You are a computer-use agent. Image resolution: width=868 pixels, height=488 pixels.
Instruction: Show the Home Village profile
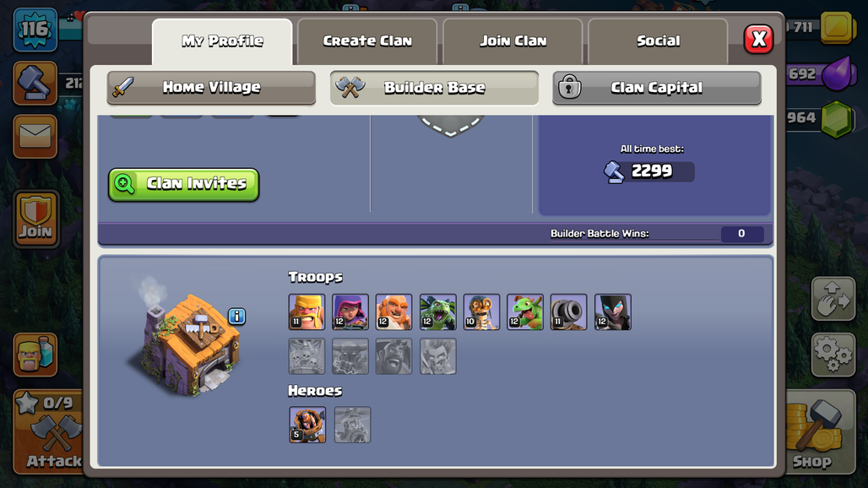point(211,88)
